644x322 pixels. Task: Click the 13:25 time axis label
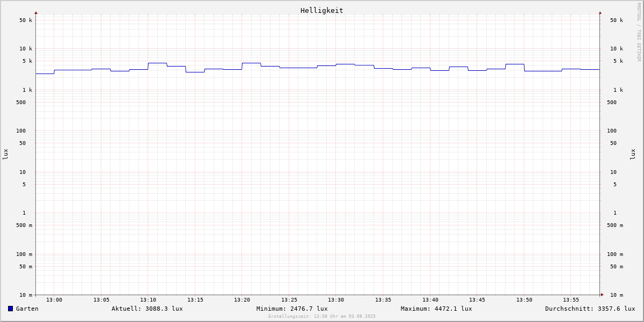tap(289, 300)
